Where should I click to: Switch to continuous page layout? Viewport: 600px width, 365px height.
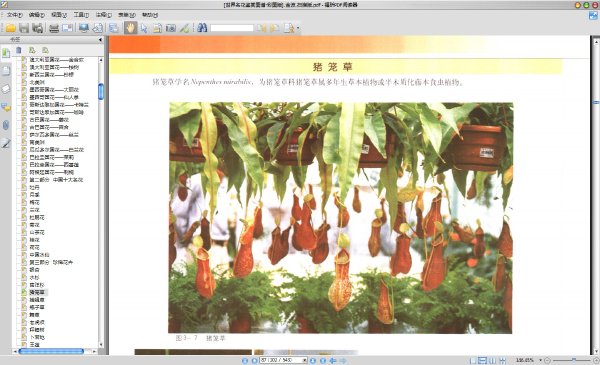(483, 360)
